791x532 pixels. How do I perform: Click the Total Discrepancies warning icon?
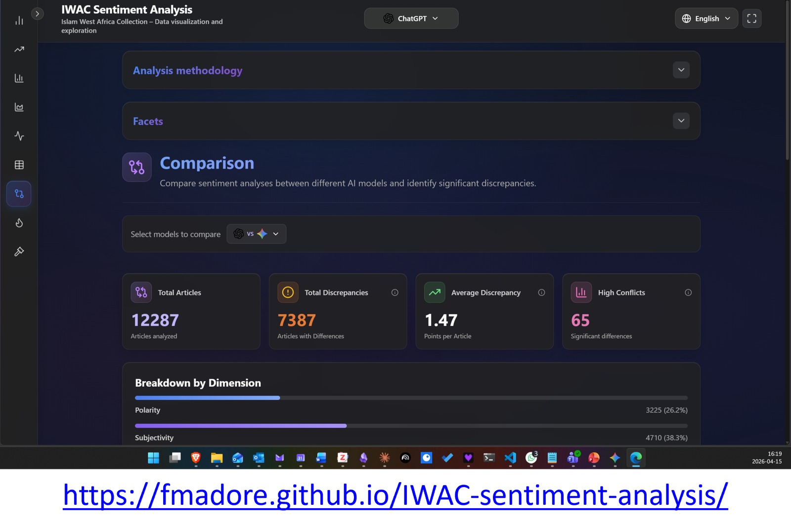[288, 292]
